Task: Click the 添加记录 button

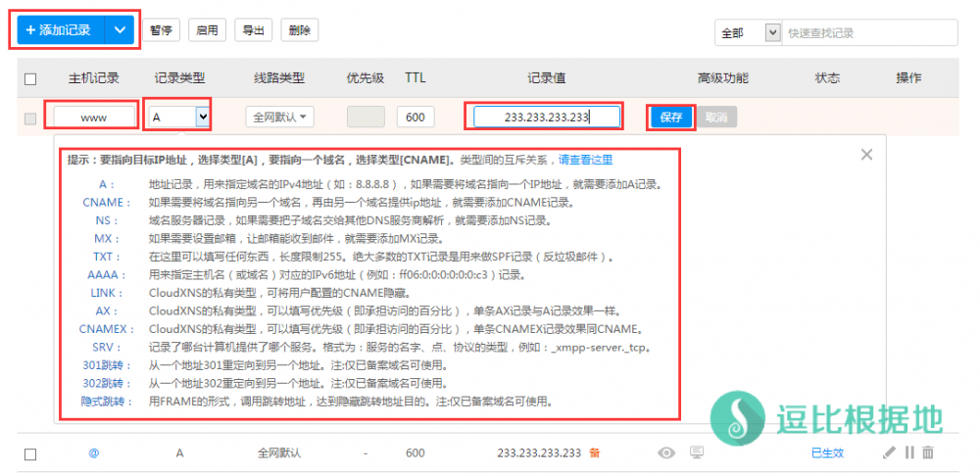Action: [59, 30]
